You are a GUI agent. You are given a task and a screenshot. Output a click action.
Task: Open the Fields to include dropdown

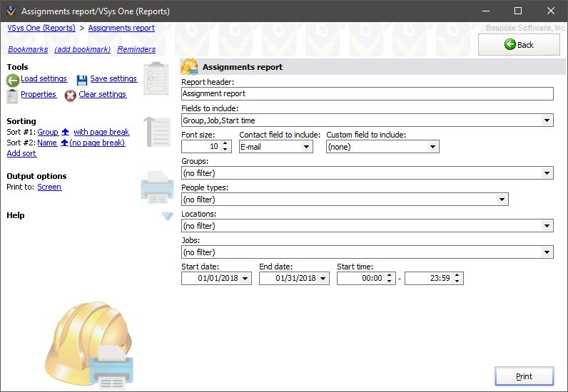pos(547,120)
